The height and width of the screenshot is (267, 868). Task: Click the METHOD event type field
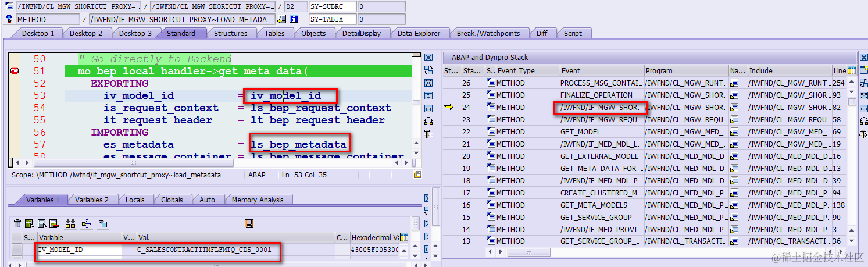(48, 19)
